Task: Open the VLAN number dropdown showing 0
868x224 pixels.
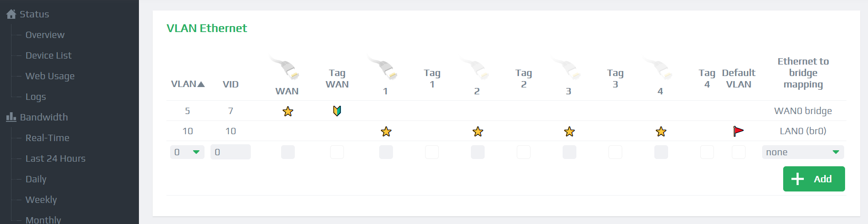Action: [187, 152]
